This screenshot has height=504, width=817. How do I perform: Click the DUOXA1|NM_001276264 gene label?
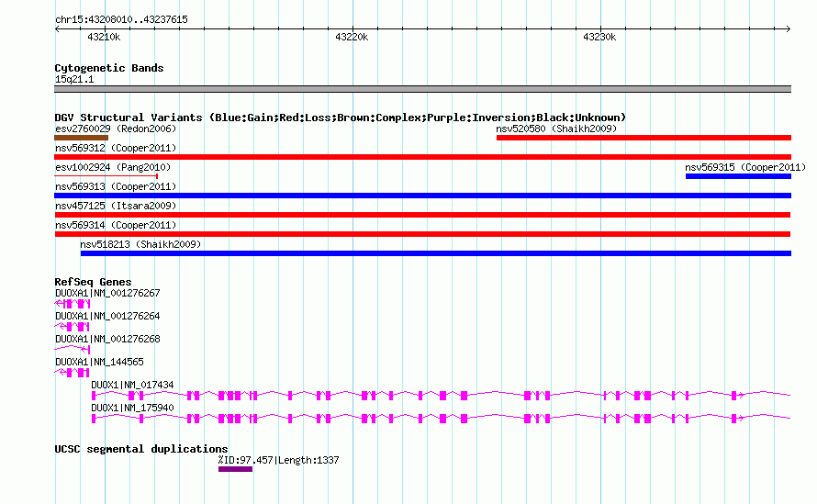(x=107, y=316)
